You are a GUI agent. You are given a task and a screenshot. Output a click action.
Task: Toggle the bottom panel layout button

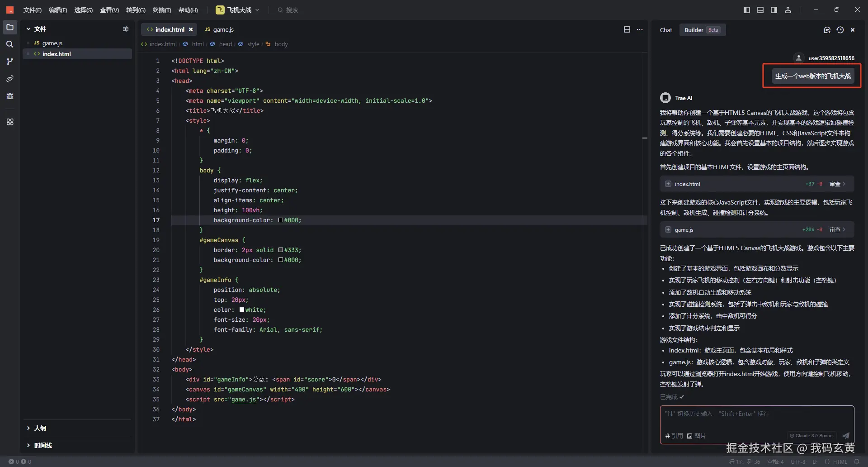click(x=760, y=10)
